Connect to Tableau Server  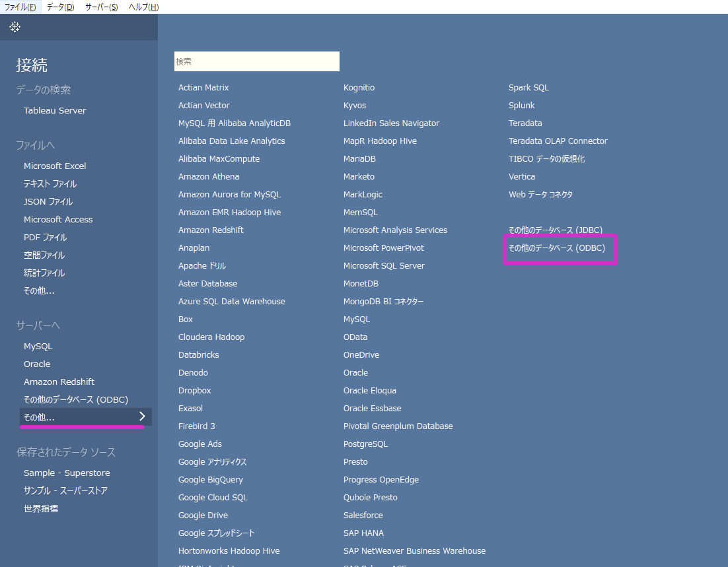[55, 110]
